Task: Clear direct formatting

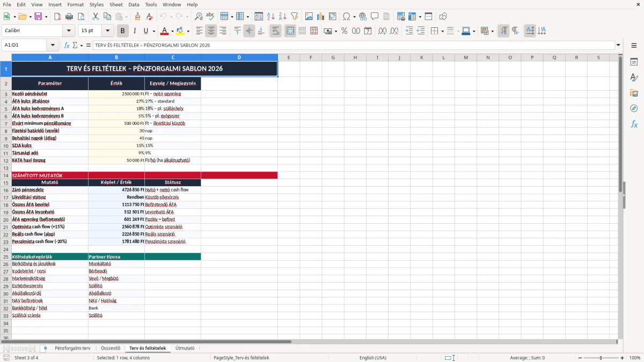Action: click(x=149, y=17)
